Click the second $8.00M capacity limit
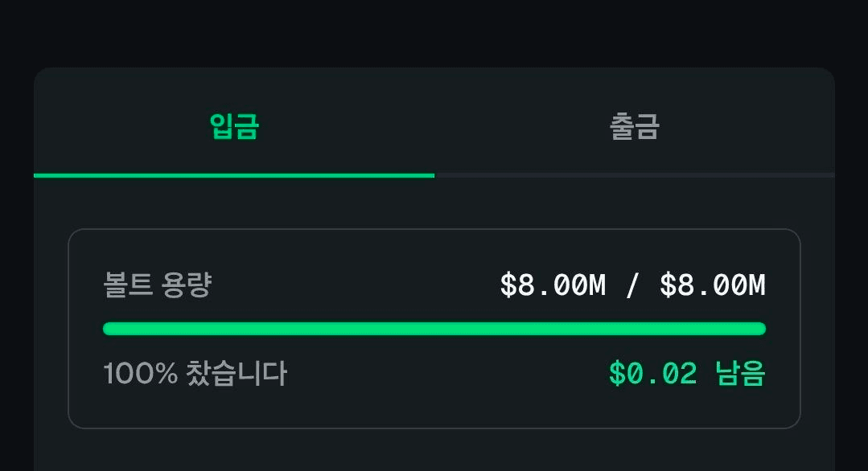The height and width of the screenshot is (471, 868). click(713, 285)
